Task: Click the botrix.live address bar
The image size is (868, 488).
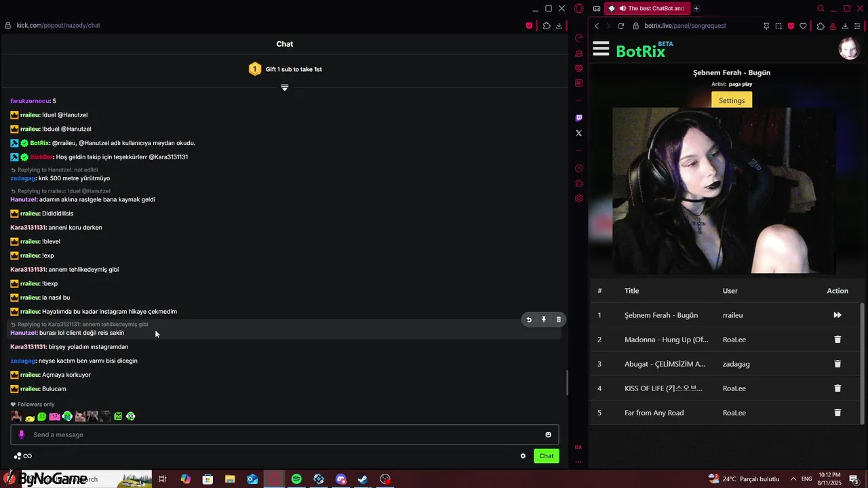Action: coord(685,26)
